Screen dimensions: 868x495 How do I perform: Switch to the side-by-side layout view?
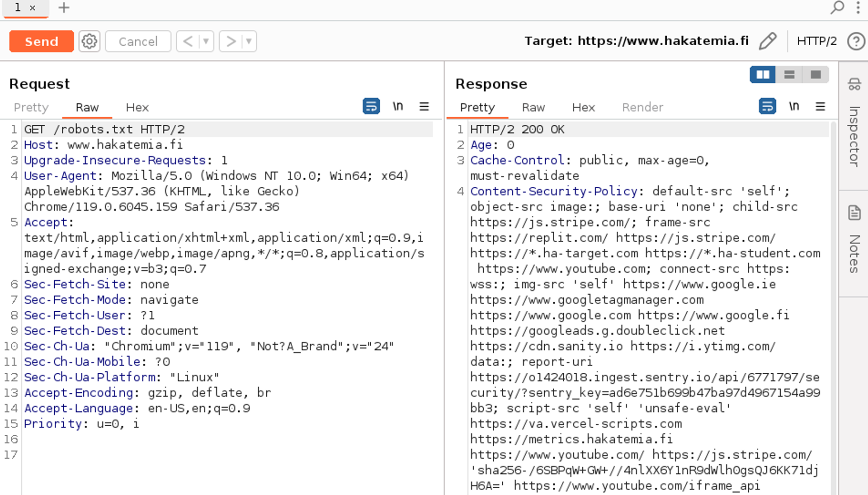763,75
